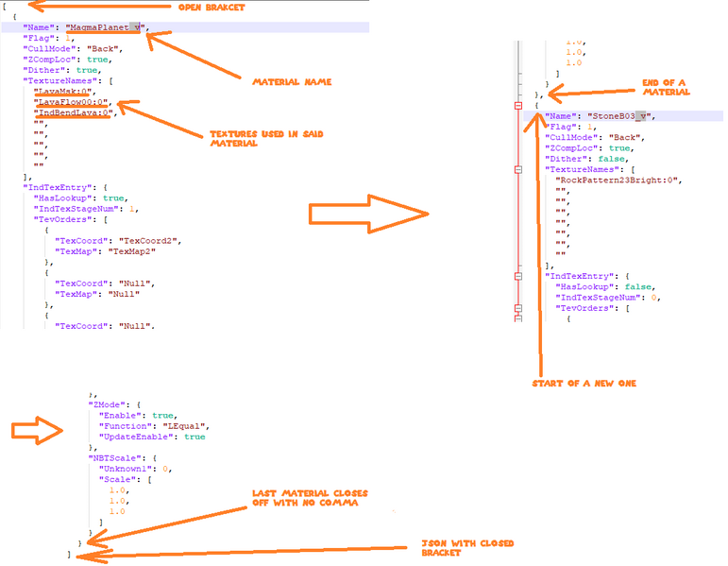Click the "HasLookup": true line

(80, 198)
